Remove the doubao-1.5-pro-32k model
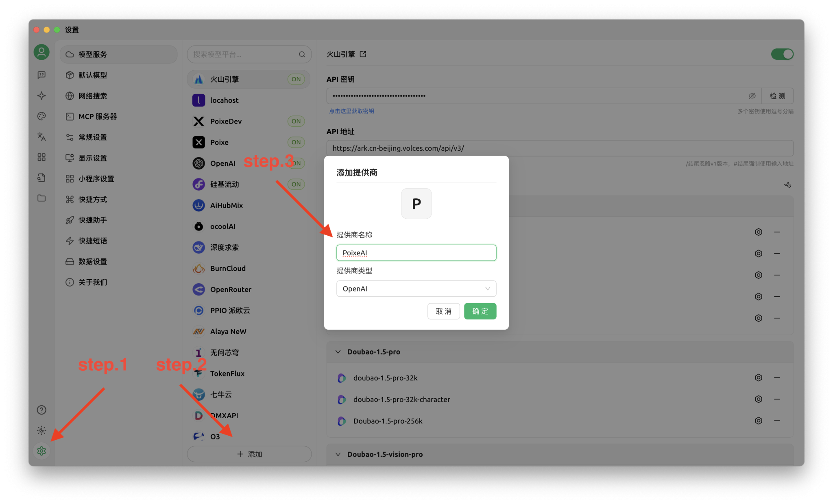Image resolution: width=833 pixels, height=504 pixels. click(777, 378)
